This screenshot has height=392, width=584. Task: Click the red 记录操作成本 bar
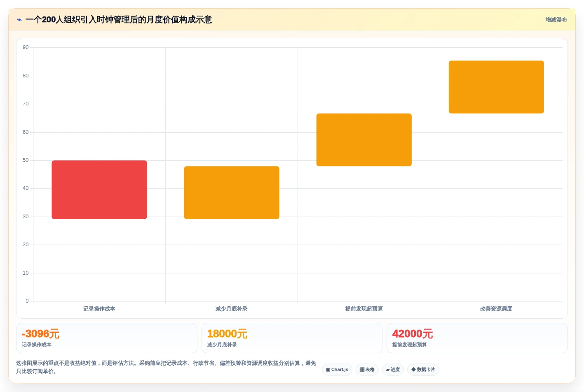point(99,190)
